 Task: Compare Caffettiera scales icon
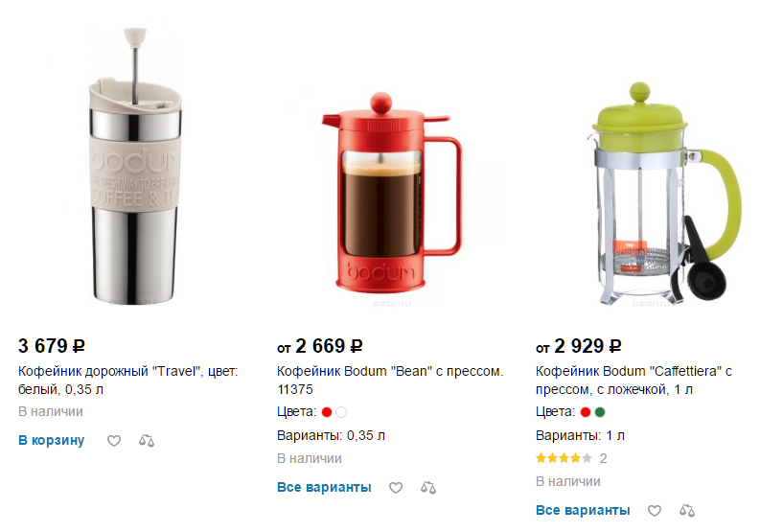(x=687, y=510)
